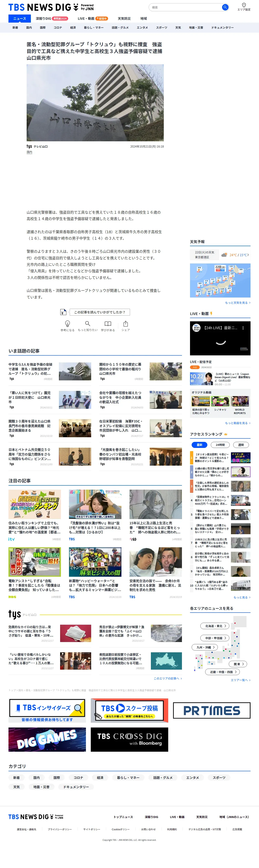The height and width of the screenshot is (868, 259).
Task: Click the もっと知りたい magnifier reaction icon
Action: 88,324
